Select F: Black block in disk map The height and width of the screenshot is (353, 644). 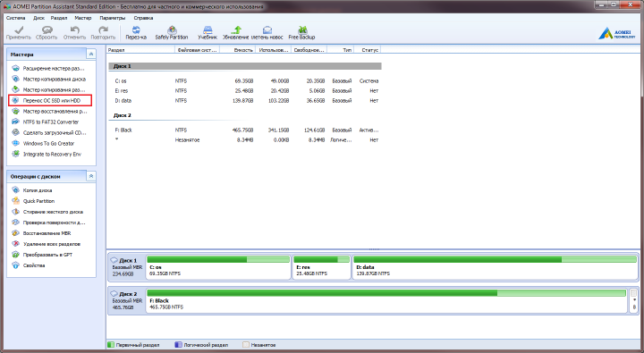click(386, 301)
